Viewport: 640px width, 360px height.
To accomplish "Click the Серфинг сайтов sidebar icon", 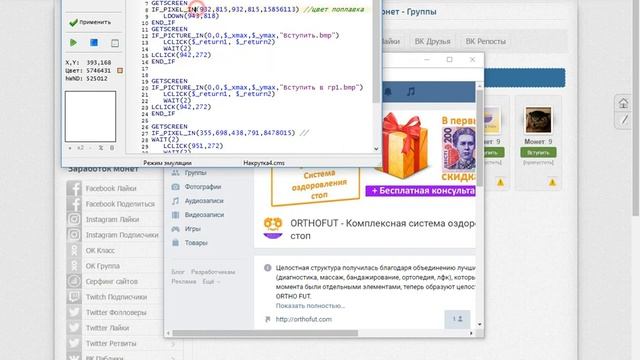I will tap(74, 282).
